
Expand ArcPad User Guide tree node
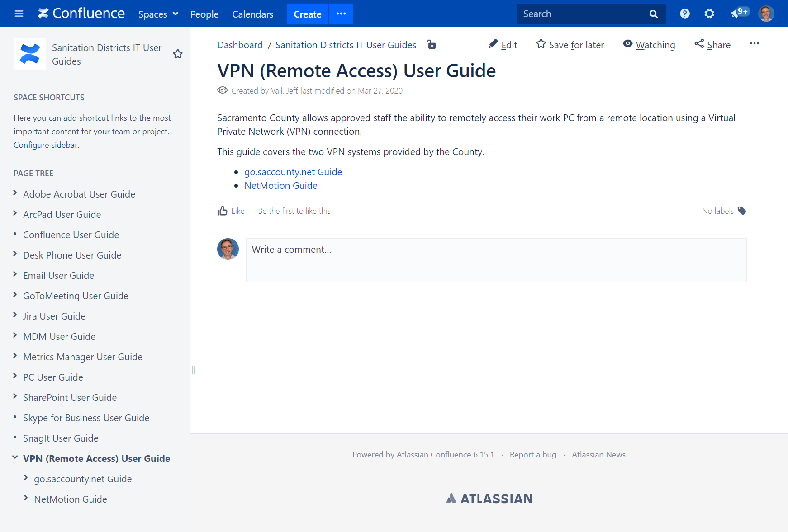15,213
